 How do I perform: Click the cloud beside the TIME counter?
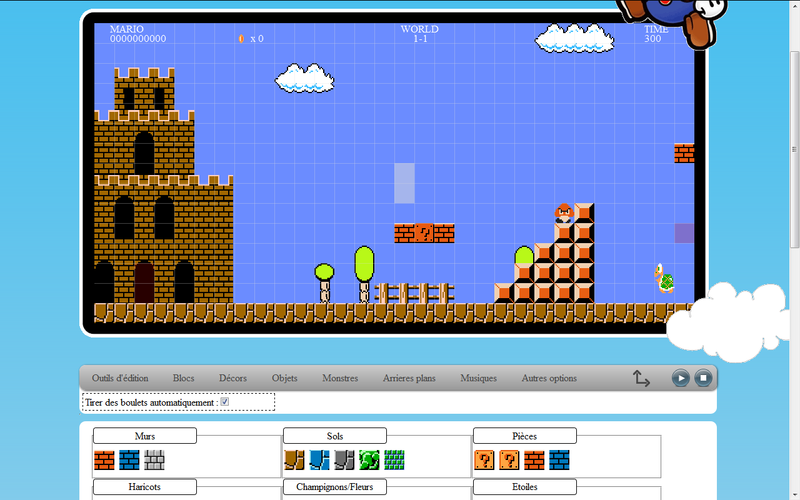[x=574, y=38]
